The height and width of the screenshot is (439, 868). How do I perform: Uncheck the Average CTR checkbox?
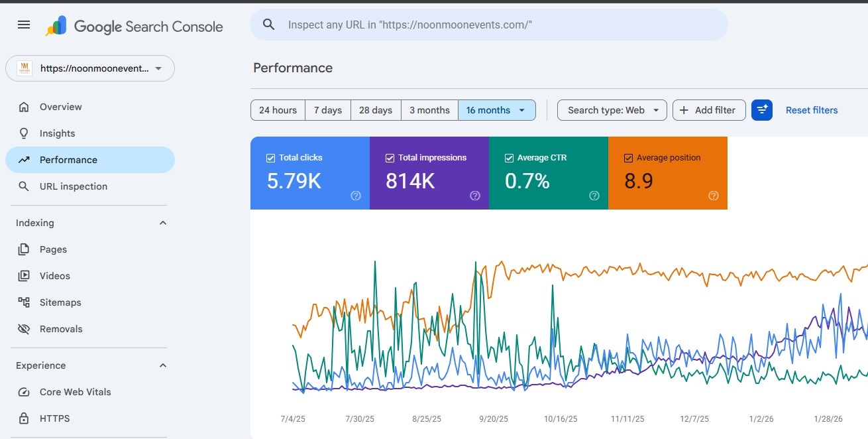point(509,158)
